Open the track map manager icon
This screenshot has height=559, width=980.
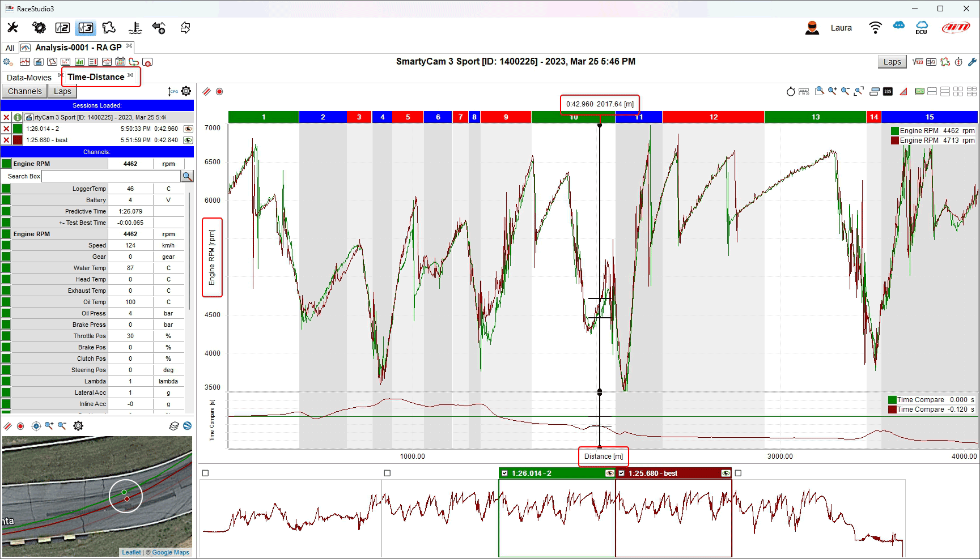coord(109,28)
